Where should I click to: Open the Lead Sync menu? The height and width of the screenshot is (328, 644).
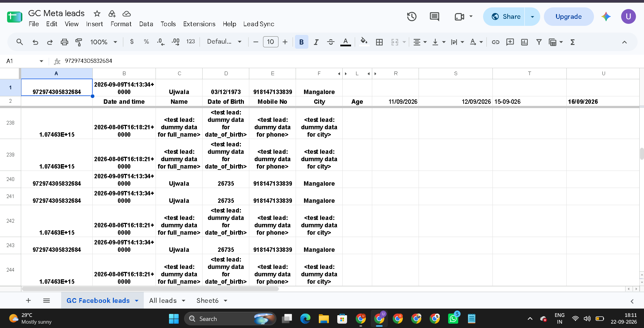[x=259, y=24]
